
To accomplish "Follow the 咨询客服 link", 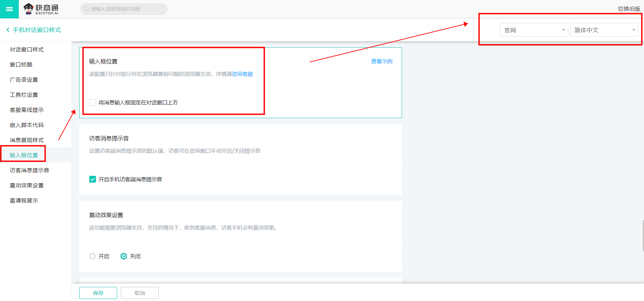I will click(x=243, y=74).
